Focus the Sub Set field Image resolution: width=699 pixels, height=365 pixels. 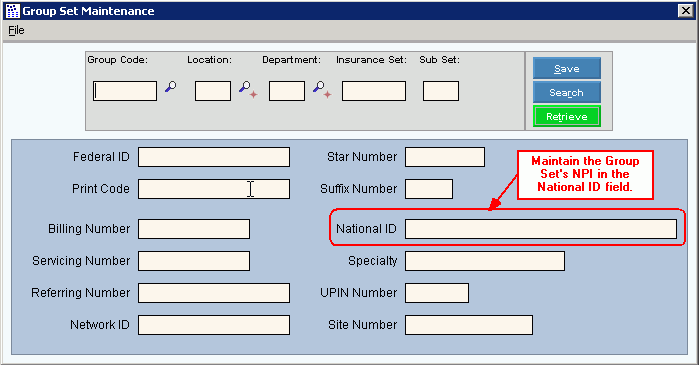pos(441,91)
